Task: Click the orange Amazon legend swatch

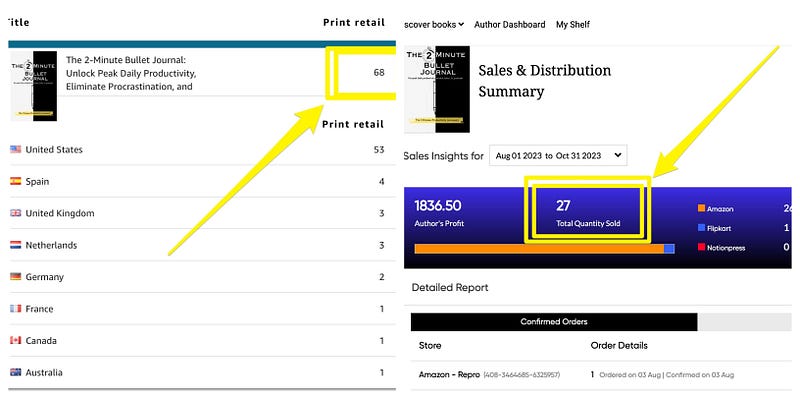Action: (x=701, y=208)
